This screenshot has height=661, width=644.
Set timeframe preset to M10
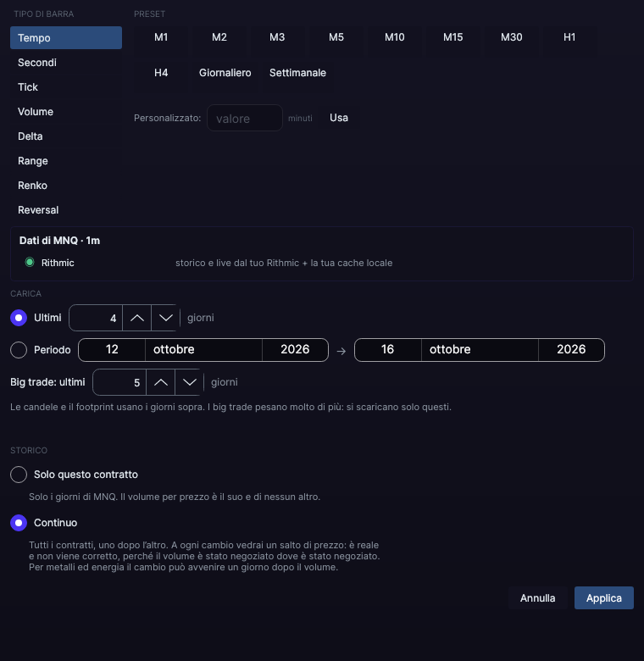coord(395,37)
